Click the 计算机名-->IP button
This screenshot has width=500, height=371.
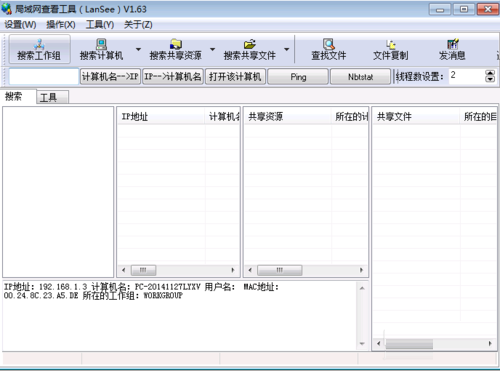[110, 77]
